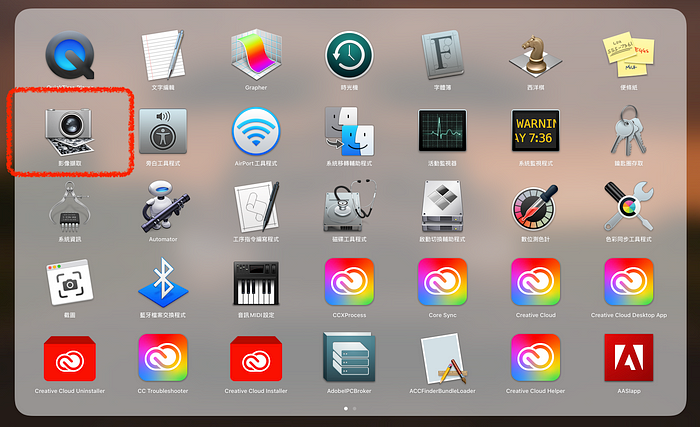Open 便條紙 Stickies app

point(629,54)
